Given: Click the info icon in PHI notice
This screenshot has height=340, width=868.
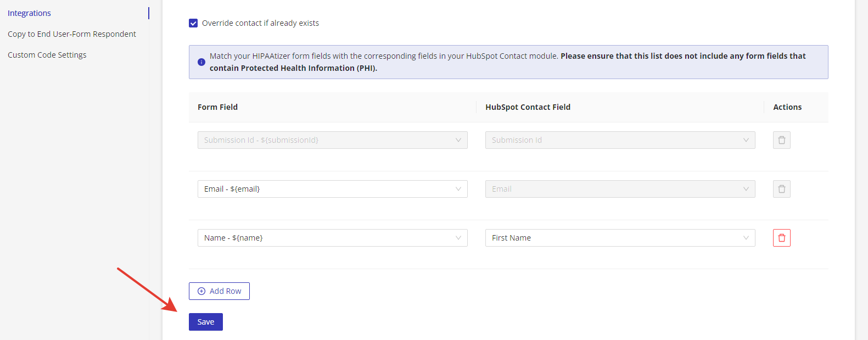Looking at the screenshot, I should (201, 62).
